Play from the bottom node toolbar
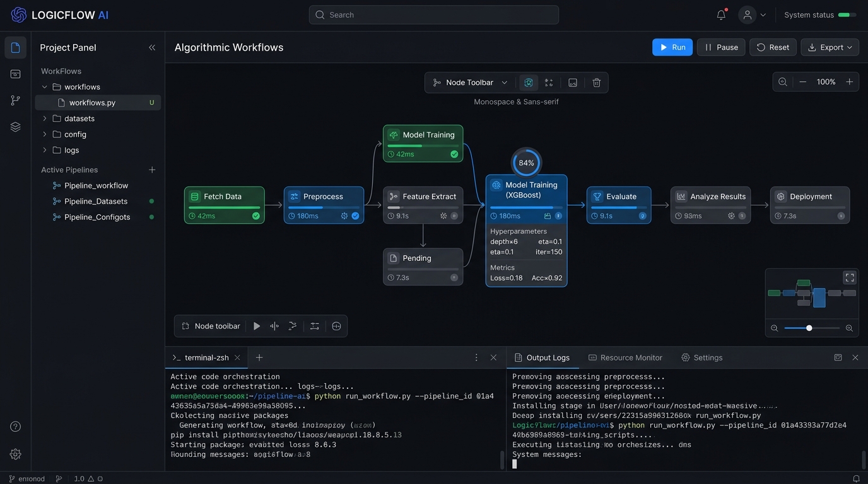 tap(257, 326)
